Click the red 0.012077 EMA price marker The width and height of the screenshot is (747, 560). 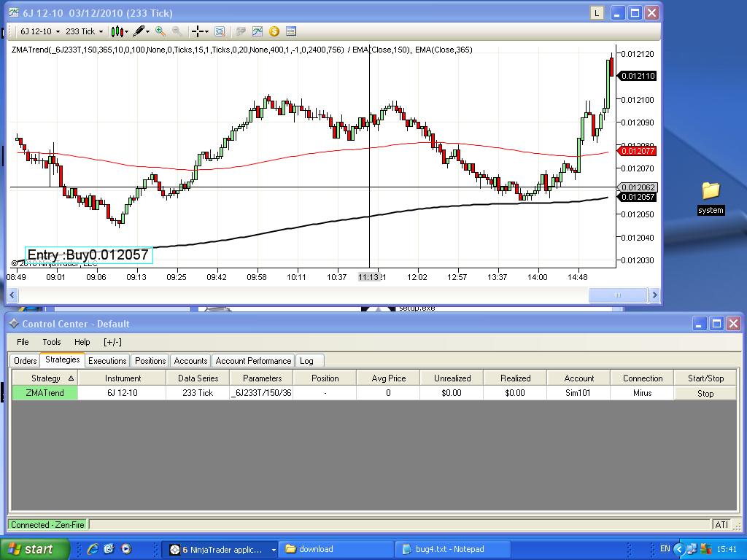coord(636,151)
